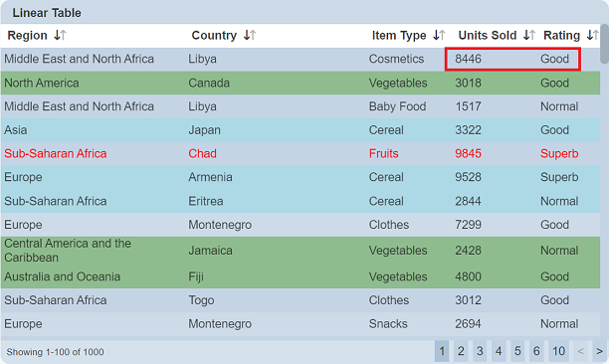This screenshot has height=364, width=609.
Task: Select the Canada Vegetables row
Action: coord(301,83)
